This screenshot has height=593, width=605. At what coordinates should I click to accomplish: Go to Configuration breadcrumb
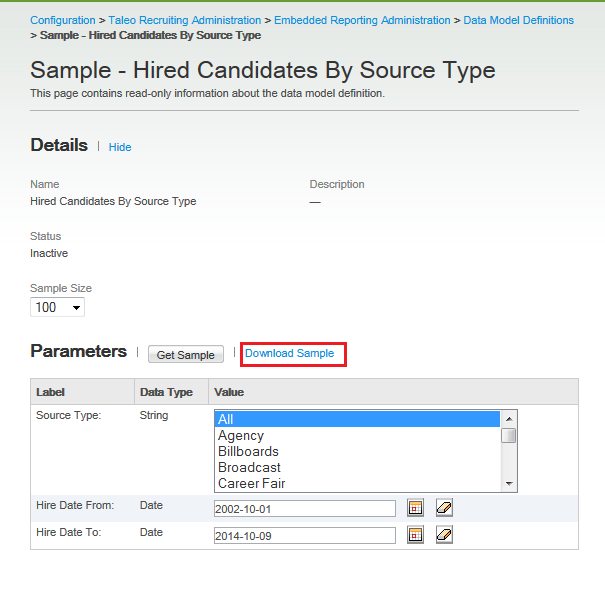click(63, 20)
